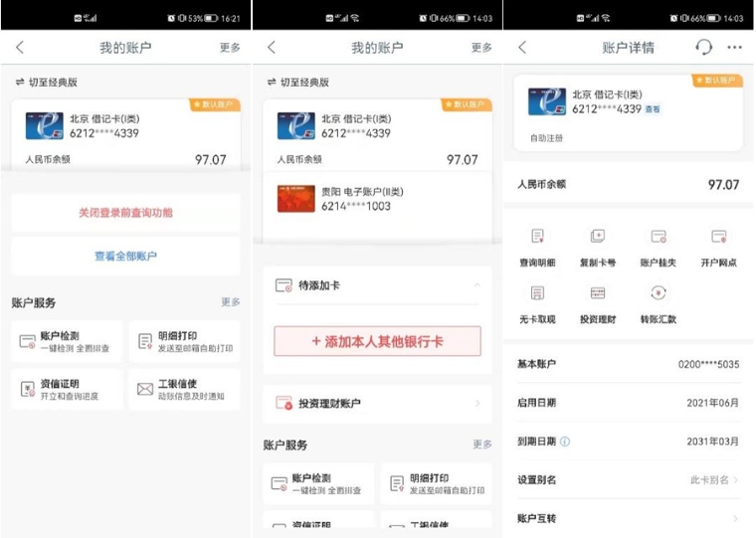
Task: Tap the info icon beside 到期日期
Action: click(x=565, y=442)
